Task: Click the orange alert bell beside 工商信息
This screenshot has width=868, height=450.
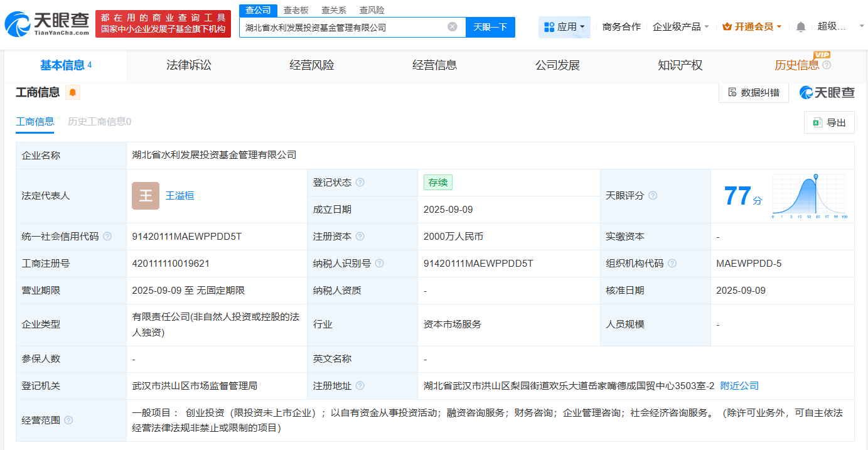Action: (73, 93)
